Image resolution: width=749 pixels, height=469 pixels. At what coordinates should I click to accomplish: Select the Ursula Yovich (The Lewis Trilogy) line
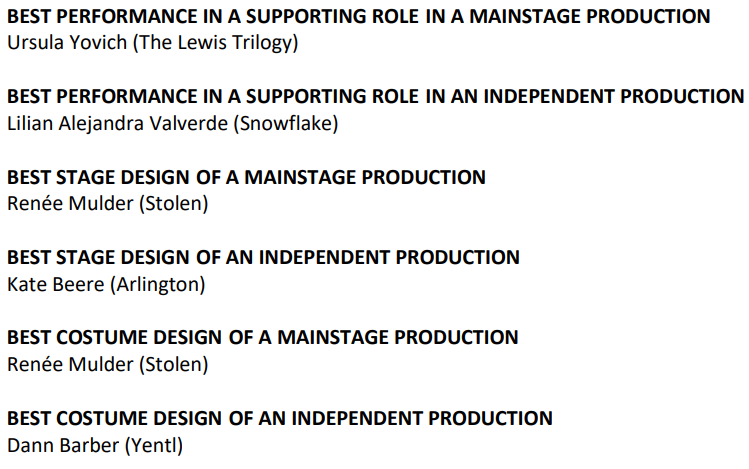(153, 43)
